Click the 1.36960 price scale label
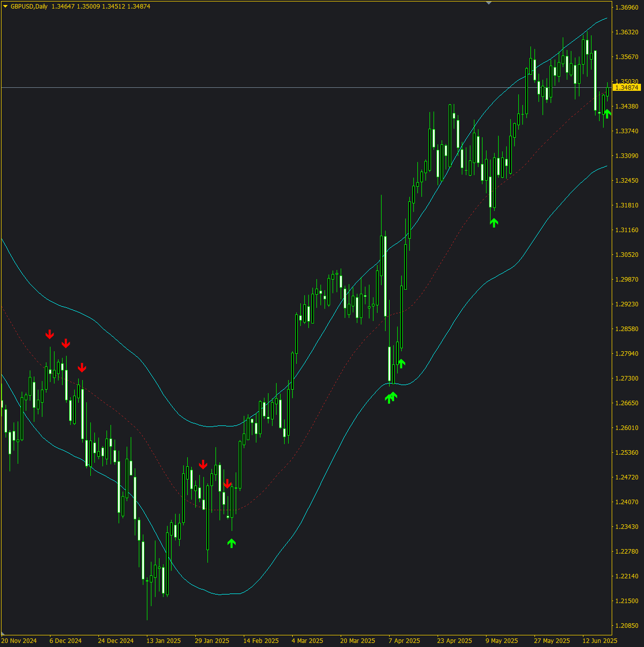This screenshot has width=644, height=647. (x=627, y=8)
